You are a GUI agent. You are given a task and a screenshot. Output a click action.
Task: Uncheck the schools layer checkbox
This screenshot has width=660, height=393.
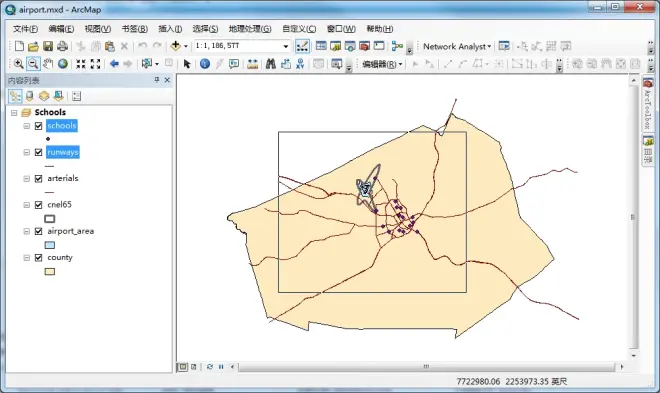pos(39,126)
